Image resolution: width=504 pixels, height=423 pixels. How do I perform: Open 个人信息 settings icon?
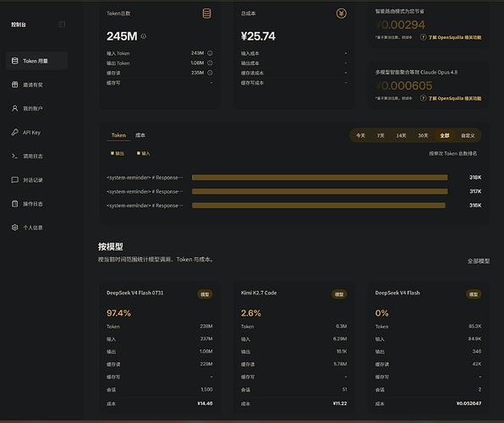click(x=14, y=228)
